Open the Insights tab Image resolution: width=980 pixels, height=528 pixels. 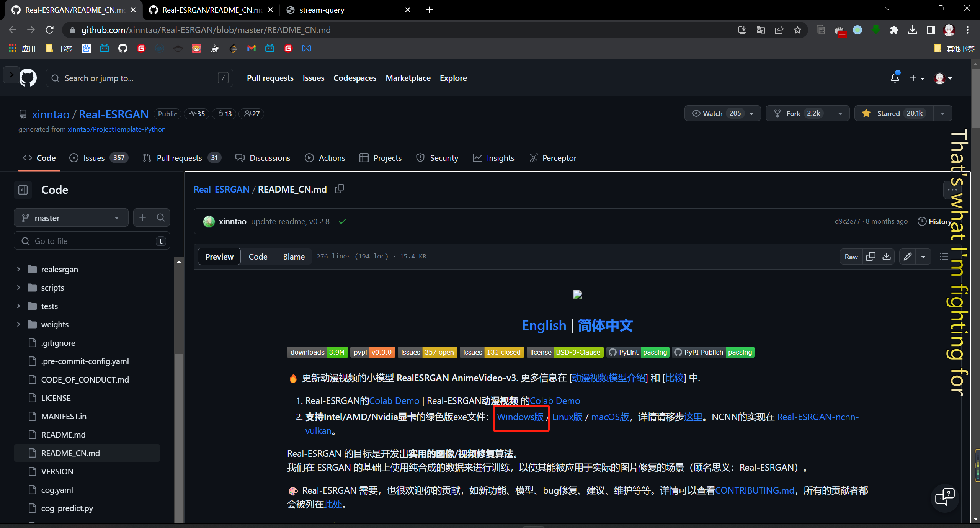[493, 158]
